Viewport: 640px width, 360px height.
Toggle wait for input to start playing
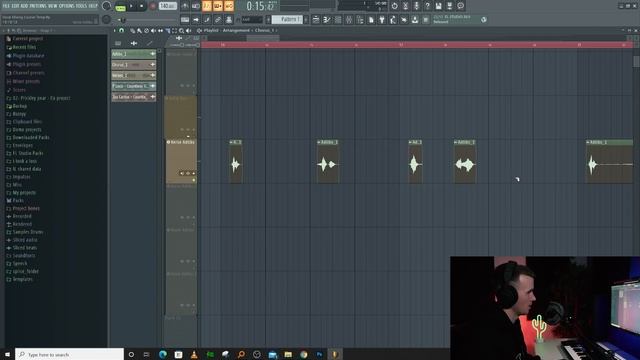tap(196, 6)
